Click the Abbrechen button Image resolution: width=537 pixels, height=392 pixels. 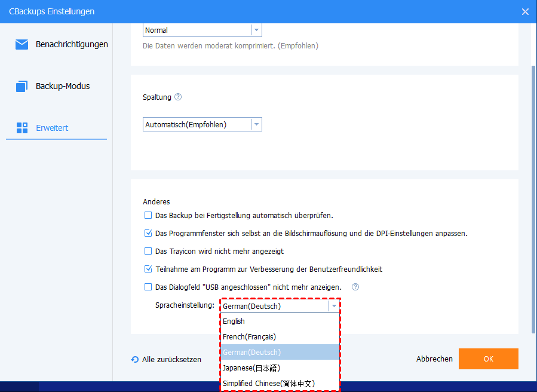click(x=434, y=359)
